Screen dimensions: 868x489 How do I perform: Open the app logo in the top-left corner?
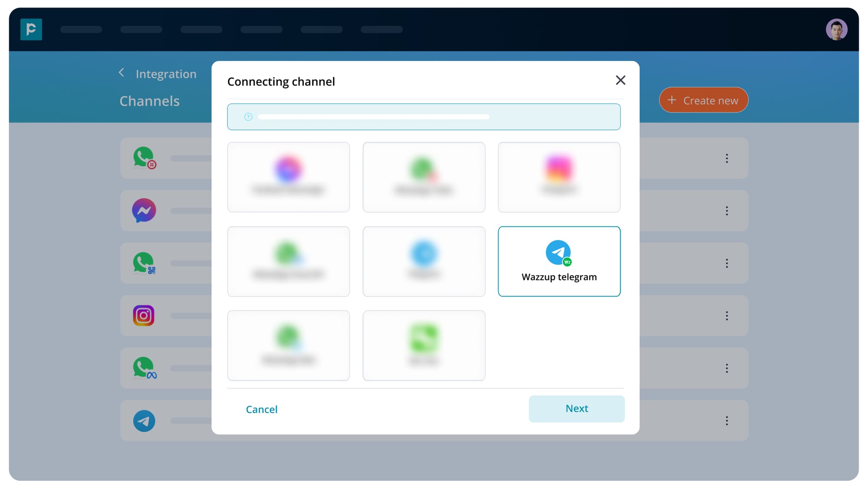pyautogui.click(x=31, y=29)
